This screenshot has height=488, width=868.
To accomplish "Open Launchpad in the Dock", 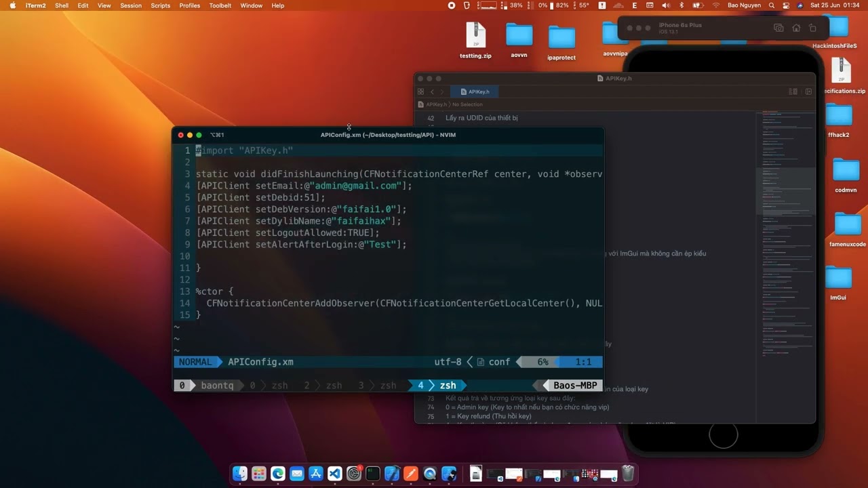I will coord(258,474).
